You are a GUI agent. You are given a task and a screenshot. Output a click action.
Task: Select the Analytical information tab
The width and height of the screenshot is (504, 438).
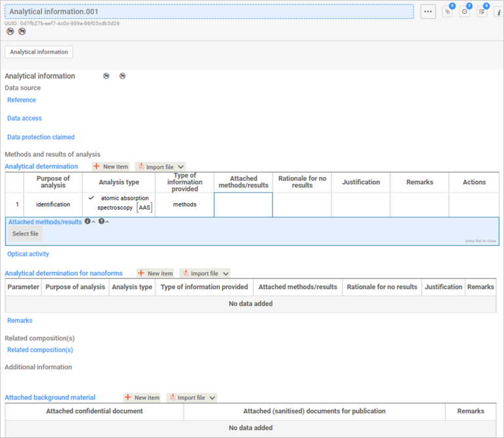click(39, 52)
